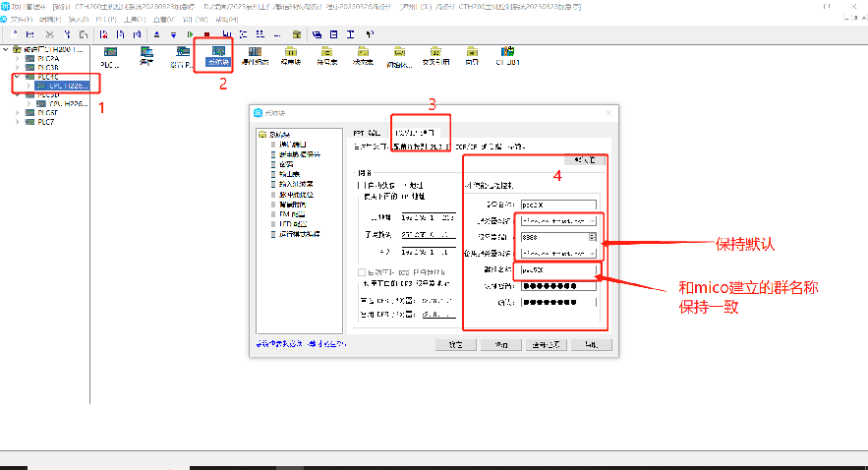Click the help pointer icon ending the toolbar
This screenshot has width=868, height=470.
click(370, 34)
